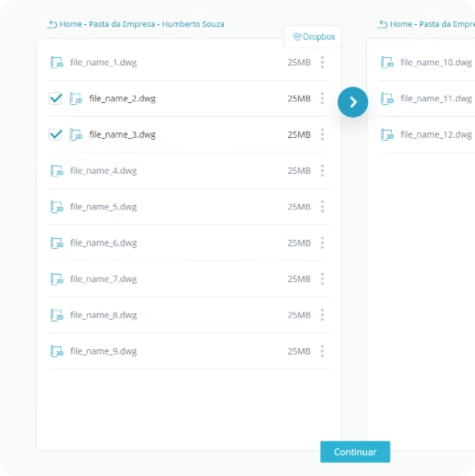Expand more options for file_name_8.dwg

(x=322, y=315)
